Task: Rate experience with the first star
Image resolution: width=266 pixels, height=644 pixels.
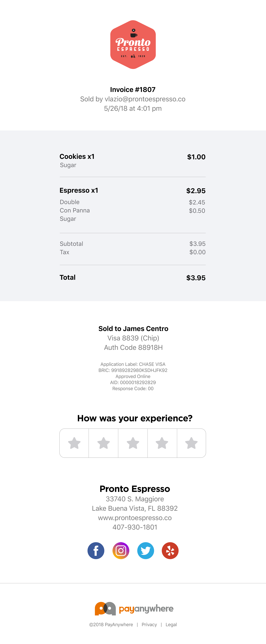Action: point(74,443)
